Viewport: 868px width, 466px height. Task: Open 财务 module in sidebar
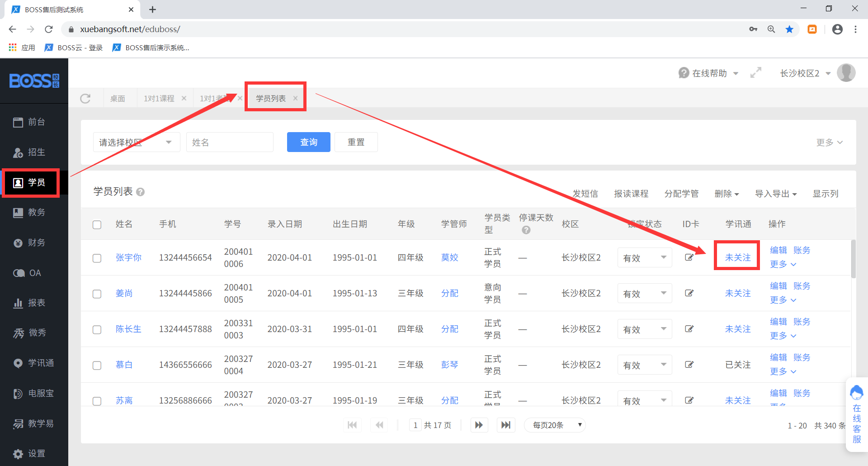pos(29,243)
